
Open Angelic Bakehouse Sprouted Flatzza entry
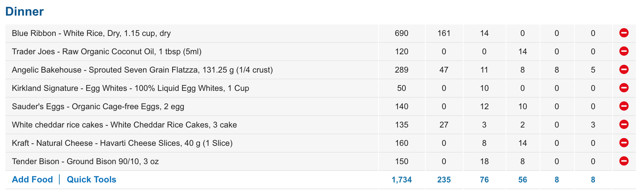pos(142,70)
